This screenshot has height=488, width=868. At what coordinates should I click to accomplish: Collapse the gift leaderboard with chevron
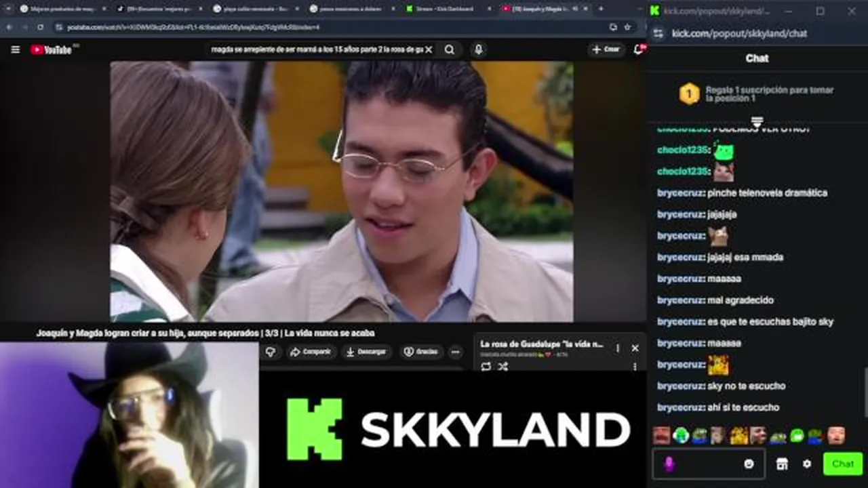(757, 122)
